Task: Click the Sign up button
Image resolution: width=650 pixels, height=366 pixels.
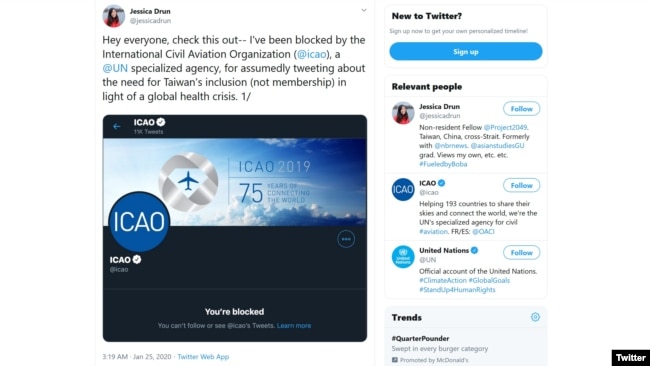Action: pyautogui.click(x=466, y=51)
